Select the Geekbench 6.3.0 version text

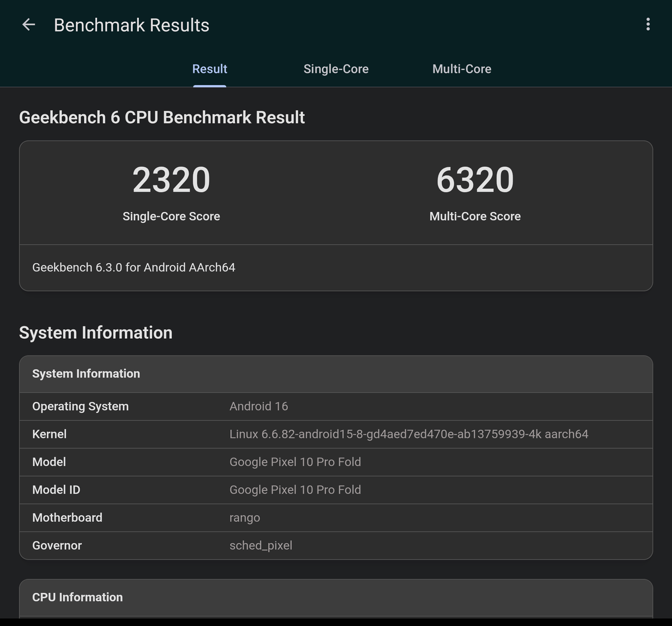click(x=134, y=268)
